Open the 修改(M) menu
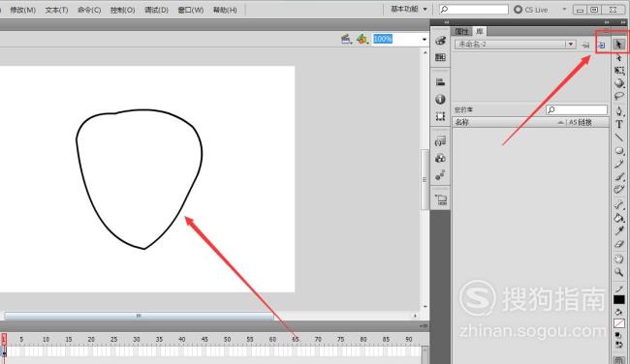The height and width of the screenshot is (364, 630). [x=23, y=10]
